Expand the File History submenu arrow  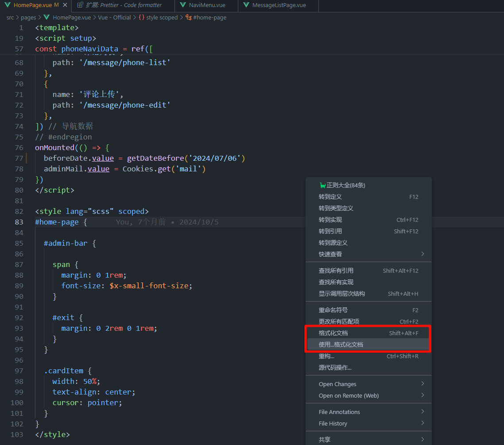tap(422, 423)
